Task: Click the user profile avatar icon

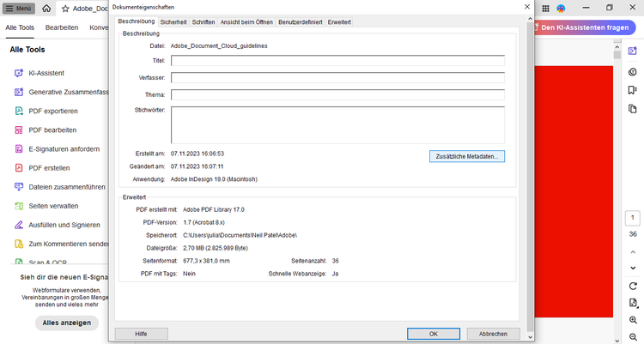Action: point(561,9)
